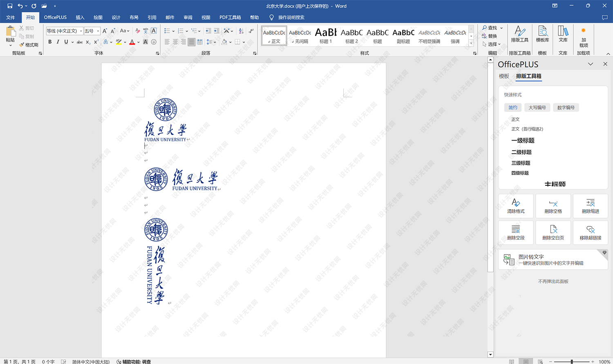Open 排版工具 typesetting tool in ribbon

[519, 34]
